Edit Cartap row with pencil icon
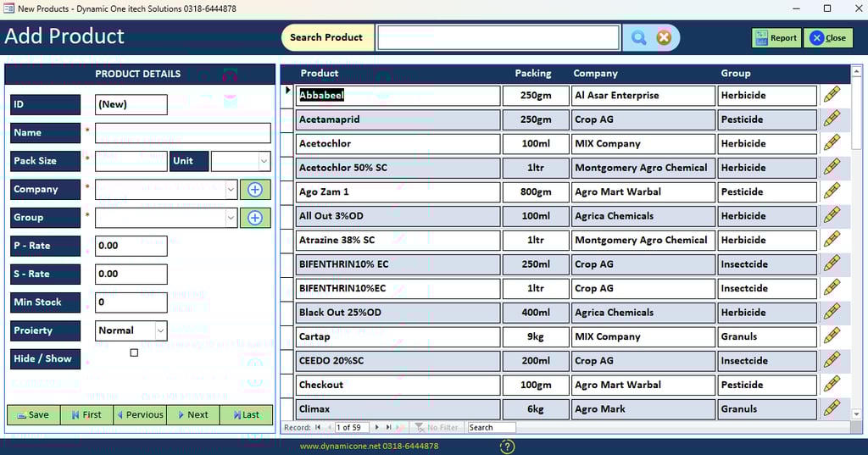Screen dimensions: 868x455 coord(832,336)
